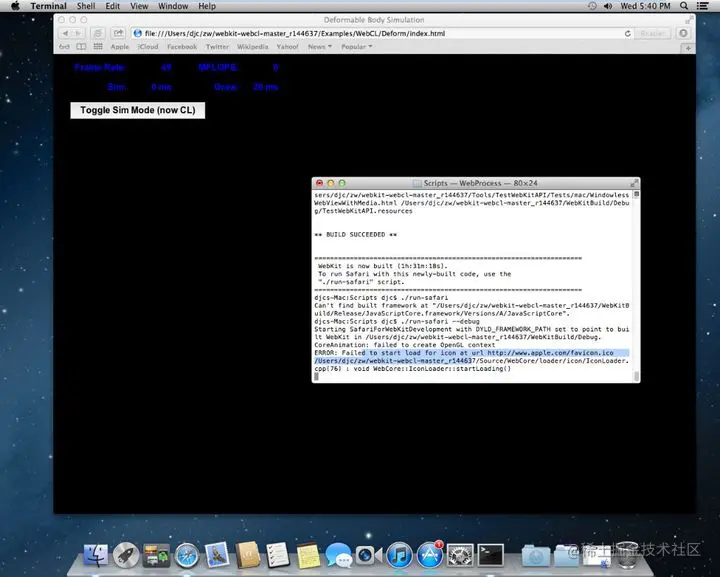720x577 pixels.
Task: Enter Terminal full screen with corner arrows
Action: pyautogui.click(x=634, y=183)
